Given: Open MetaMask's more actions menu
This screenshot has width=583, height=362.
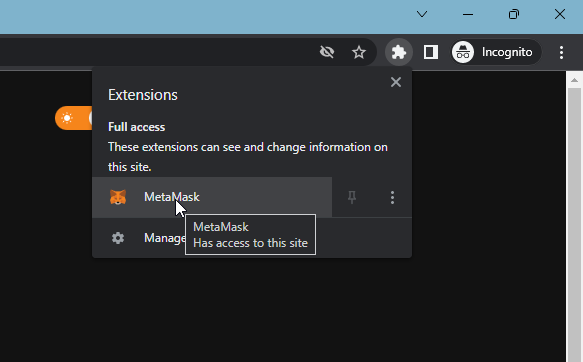Looking at the screenshot, I should coord(392,197).
